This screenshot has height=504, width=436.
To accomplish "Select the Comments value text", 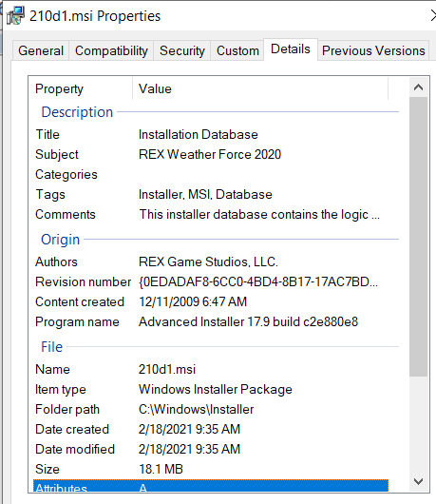I will [x=259, y=214].
